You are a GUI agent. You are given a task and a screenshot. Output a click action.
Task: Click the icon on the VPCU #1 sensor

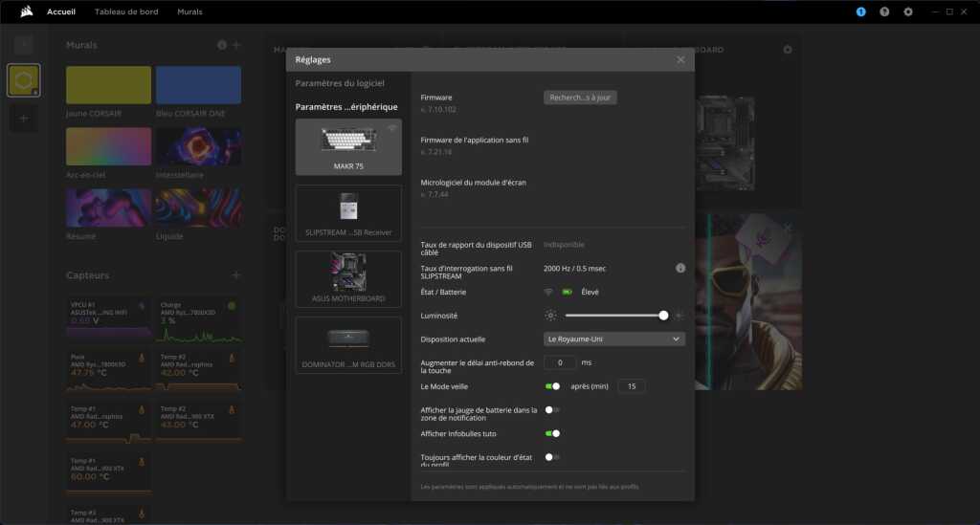click(x=142, y=305)
